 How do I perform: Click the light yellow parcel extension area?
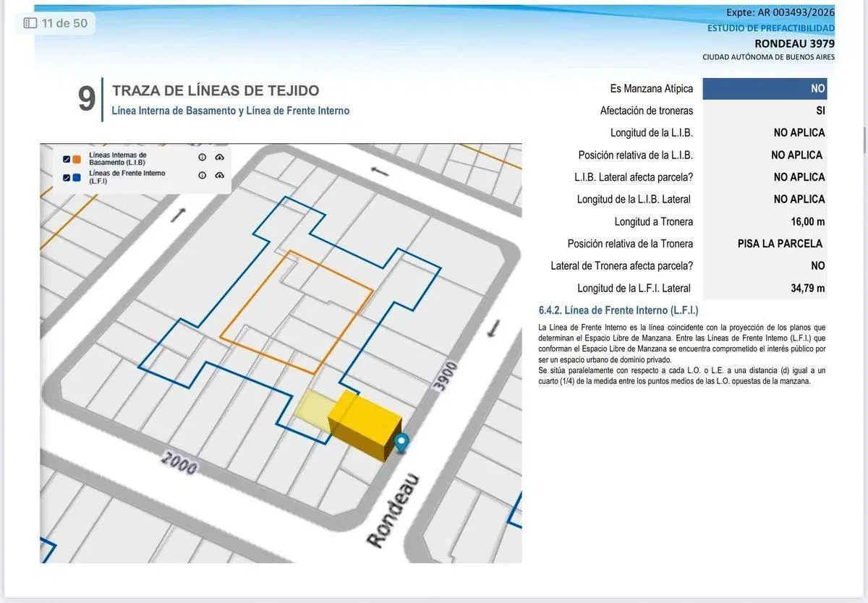312,409
